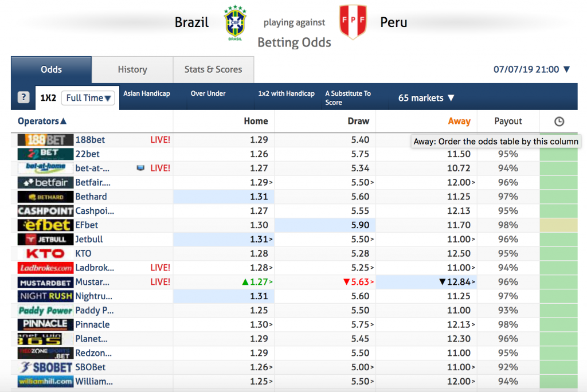Click the Paddy Power logo
Screen dimensions: 587x392
45,311
